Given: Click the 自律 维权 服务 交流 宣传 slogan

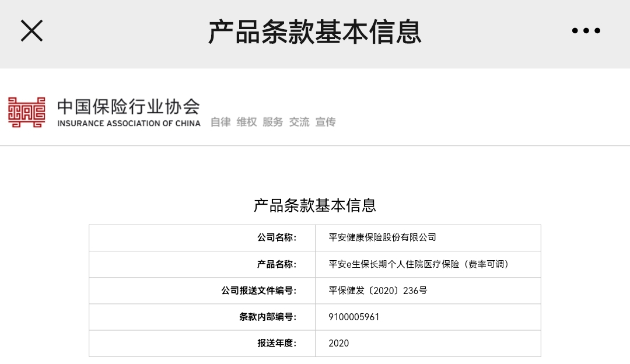Looking at the screenshot, I should (x=273, y=122).
